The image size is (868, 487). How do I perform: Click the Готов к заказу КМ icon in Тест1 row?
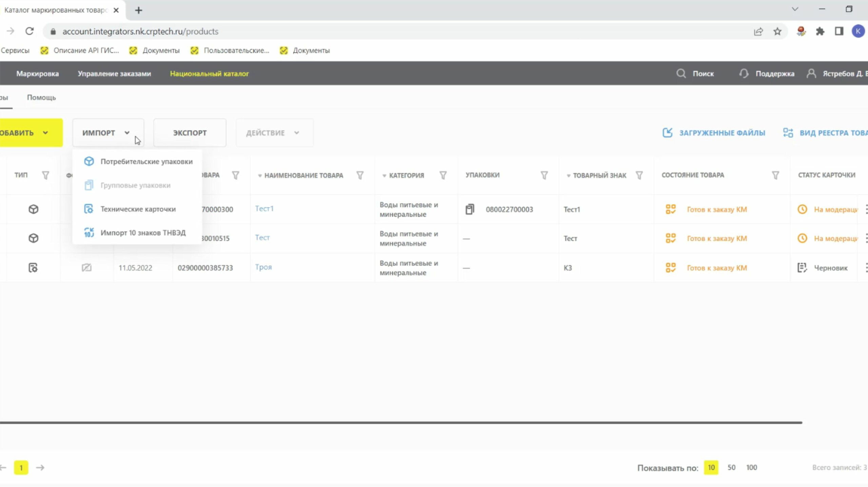point(670,209)
